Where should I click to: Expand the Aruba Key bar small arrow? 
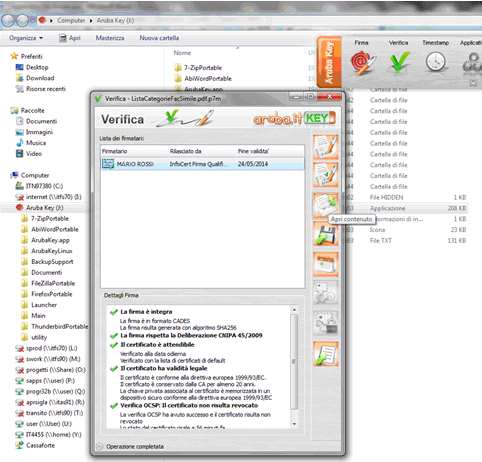pyautogui.click(x=473, y=83)
